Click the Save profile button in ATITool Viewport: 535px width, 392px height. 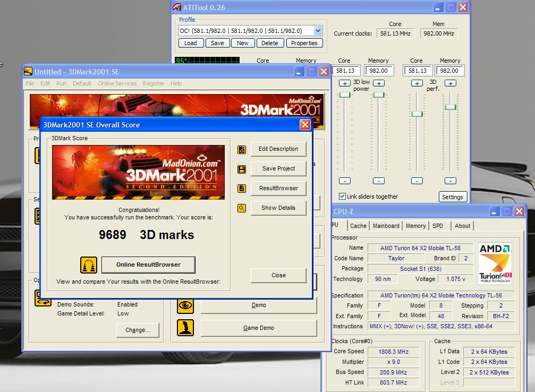217,43
